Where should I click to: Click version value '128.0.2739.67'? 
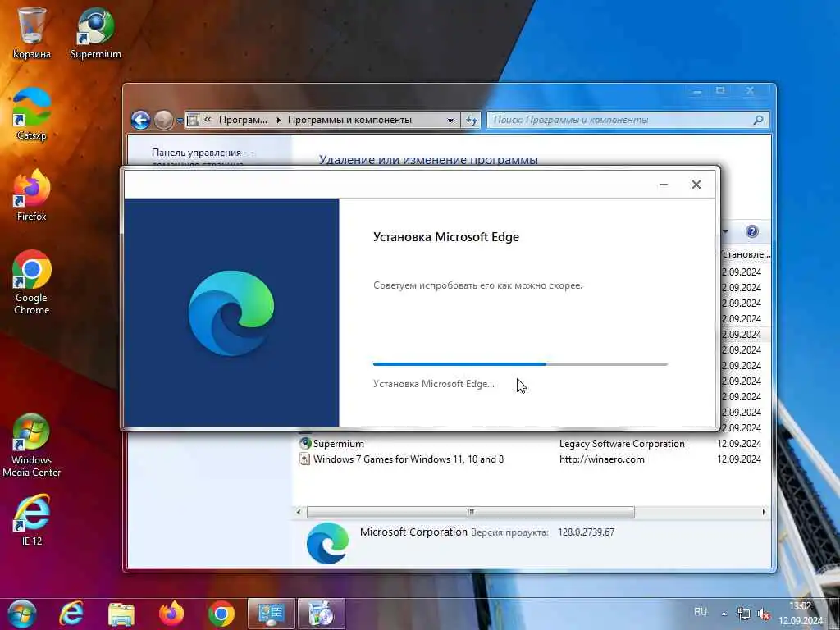point(586,532)
